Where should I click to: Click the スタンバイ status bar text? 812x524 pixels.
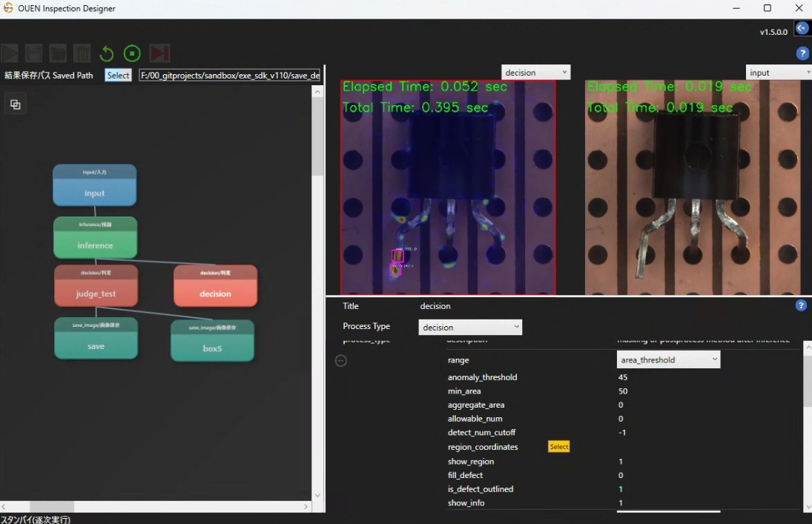click(x=35, y=520)
